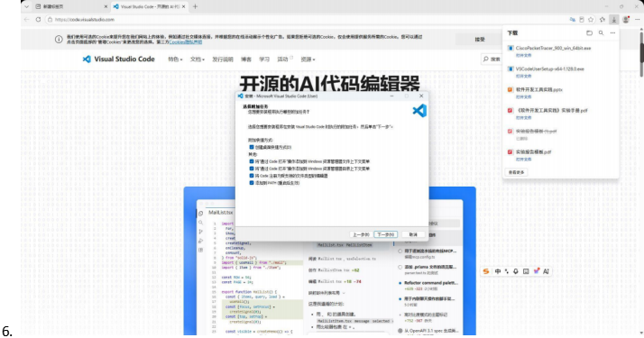This screenshot has height=338, width=644.
Task: Open a new browser tab with plus
Action: coord(195,6)
